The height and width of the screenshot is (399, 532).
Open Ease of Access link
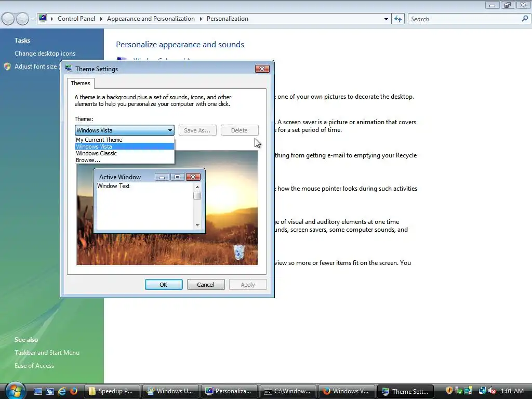click(x=34, y=365)
